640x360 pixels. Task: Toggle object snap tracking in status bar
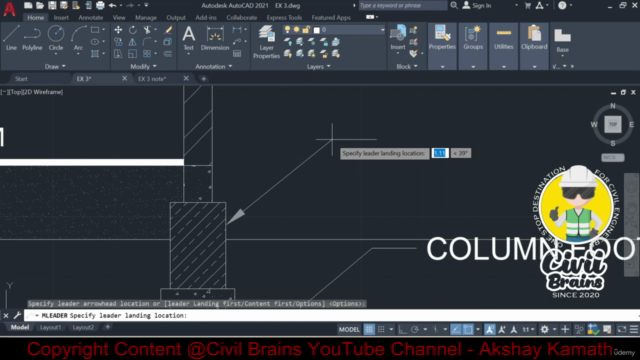(456, 329)
